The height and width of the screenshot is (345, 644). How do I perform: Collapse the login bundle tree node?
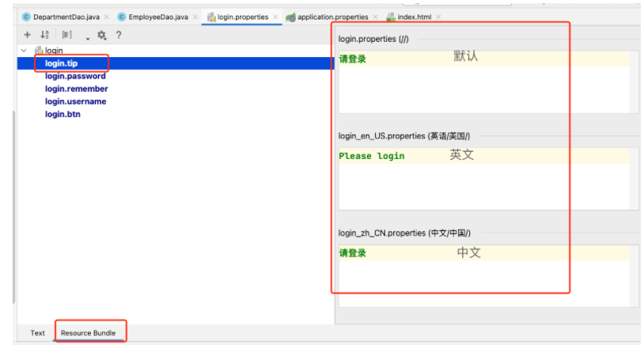pos(24,51)
